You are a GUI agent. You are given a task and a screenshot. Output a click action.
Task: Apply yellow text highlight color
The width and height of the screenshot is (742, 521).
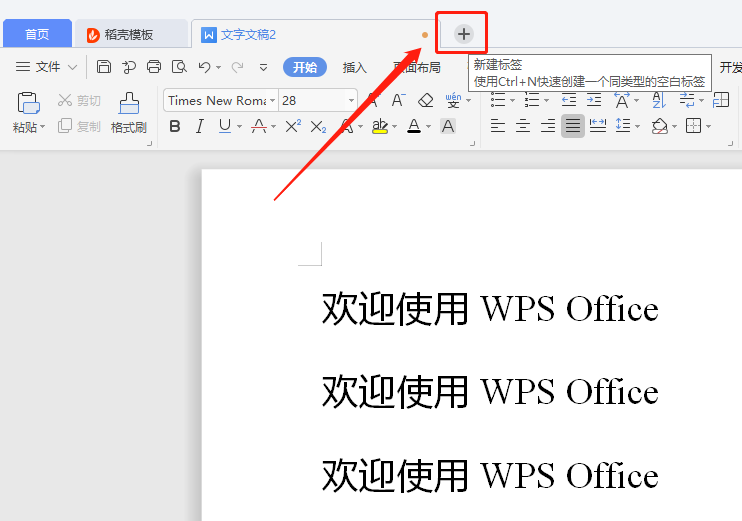pos(380,126)
